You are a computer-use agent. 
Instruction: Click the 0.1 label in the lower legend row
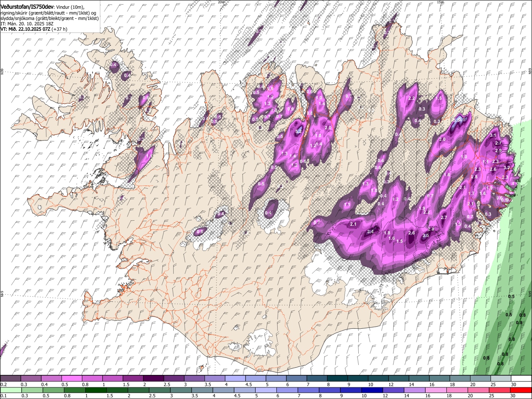click(x=4, y=396)
